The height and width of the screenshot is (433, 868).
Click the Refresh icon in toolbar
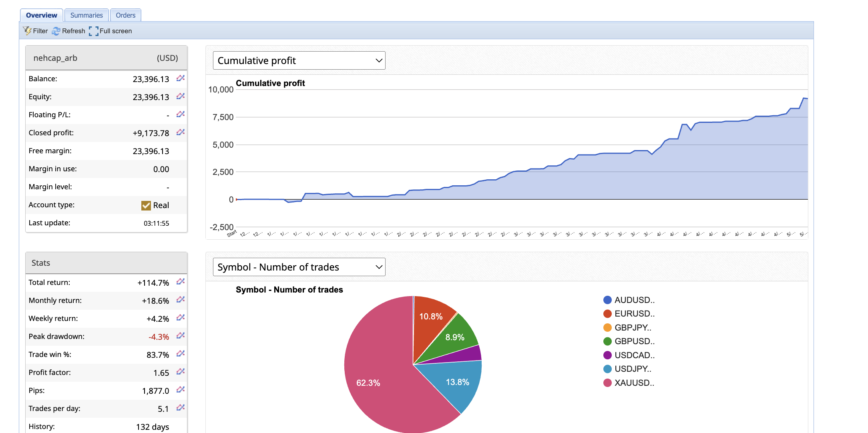(56, 31)
